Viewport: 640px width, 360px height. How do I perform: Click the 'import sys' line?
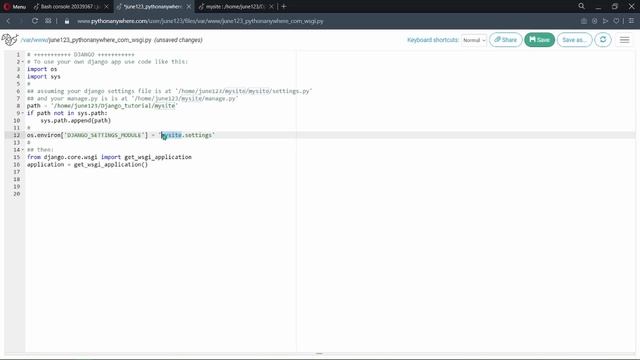pyautogui.click(x=44, y=76)
